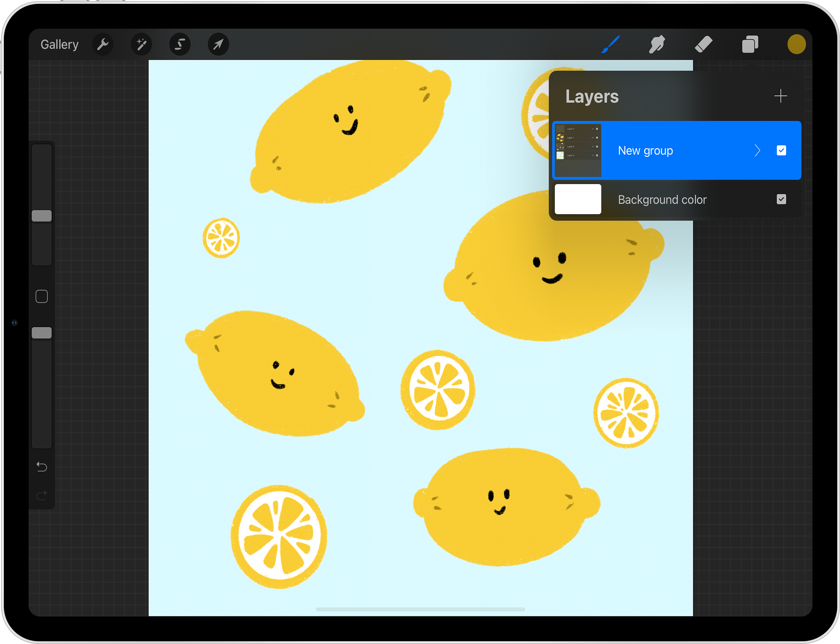Viewport: 840px width, 644px height.
Task: Open the Actions wrench menu
Action: click(103, 44)
